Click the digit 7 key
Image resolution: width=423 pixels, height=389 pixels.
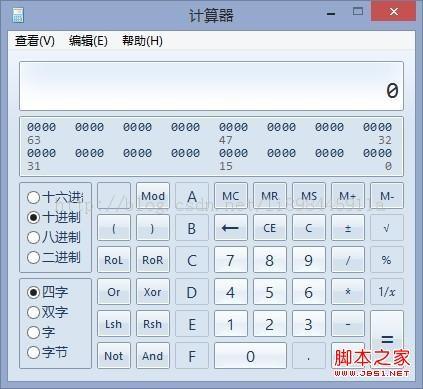tap(231, 260)
